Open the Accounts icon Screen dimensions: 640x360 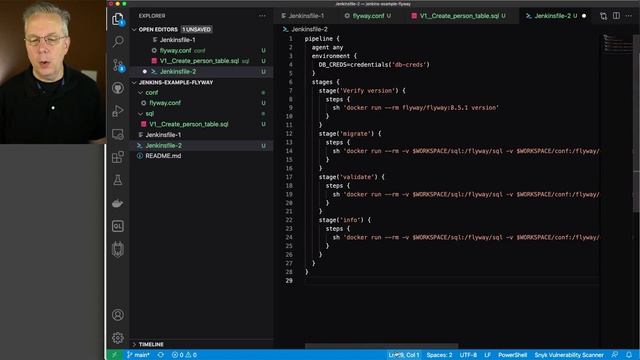[118, 315]
